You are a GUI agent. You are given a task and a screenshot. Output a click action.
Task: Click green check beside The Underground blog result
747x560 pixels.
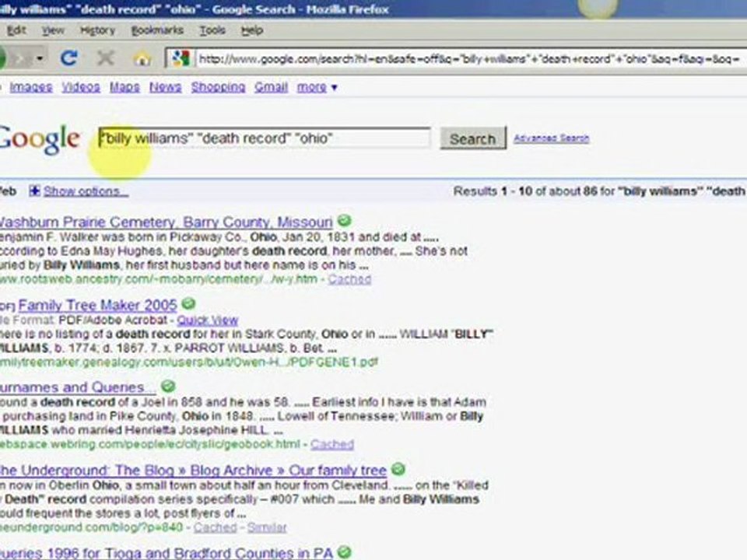coord(398,469)
